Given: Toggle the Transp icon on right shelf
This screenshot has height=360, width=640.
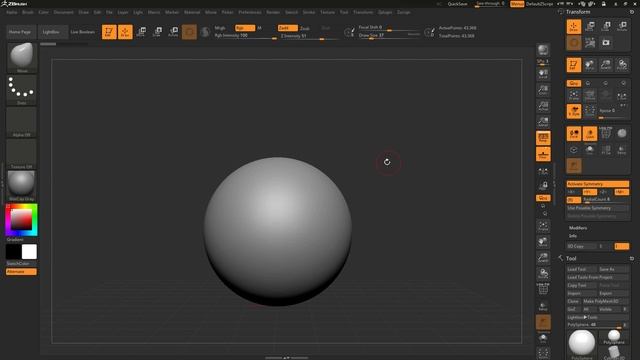Looking at the screenshot, I should [x=543, y=306].
